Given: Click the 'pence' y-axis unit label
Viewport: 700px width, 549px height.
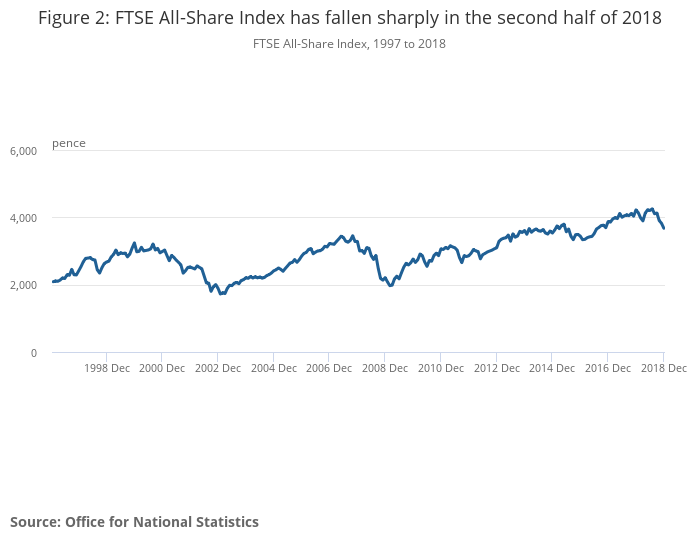Looking at the screenshot, I should point(69,143).
